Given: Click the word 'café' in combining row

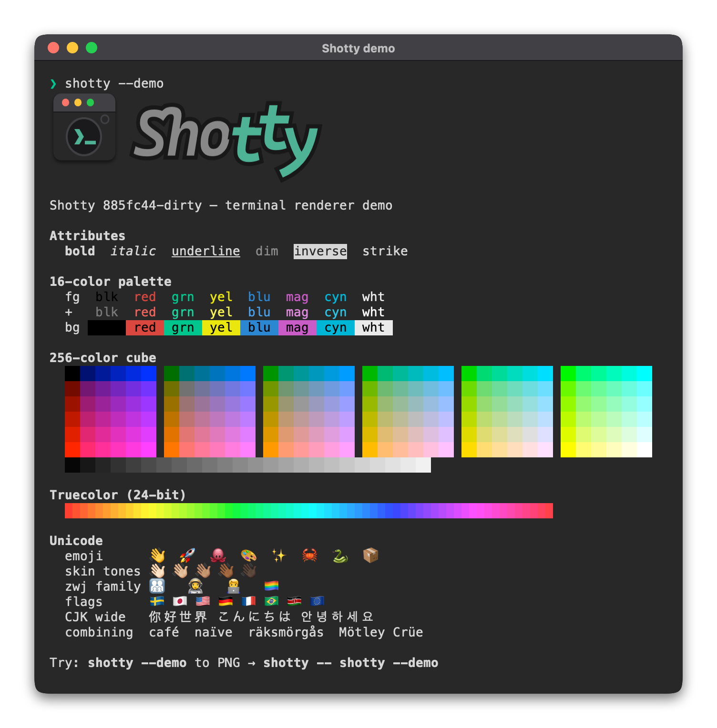Looking at the screenshot, I should pos(164,632).
